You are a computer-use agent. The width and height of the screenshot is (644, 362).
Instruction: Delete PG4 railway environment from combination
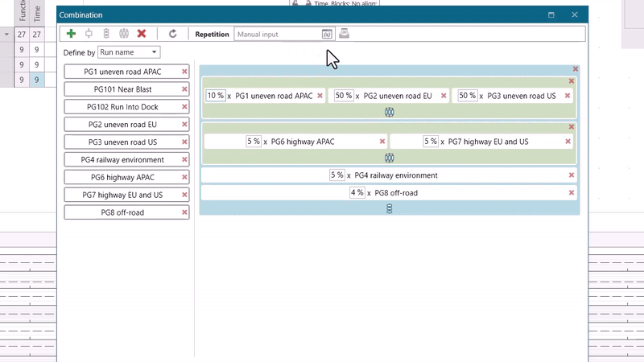[x=572, y=175]
